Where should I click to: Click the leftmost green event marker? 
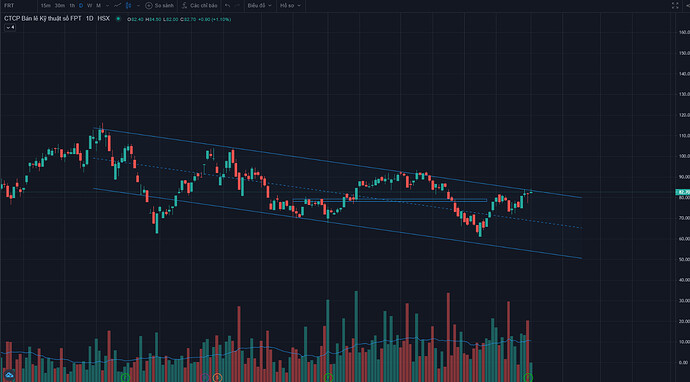pyautogui.click(x=125, y=378)
